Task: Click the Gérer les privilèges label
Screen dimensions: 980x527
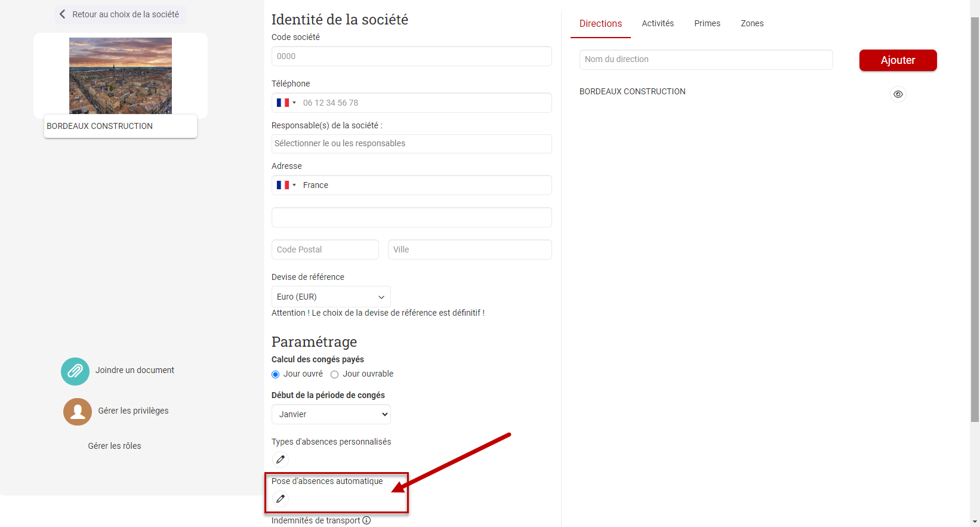Action: click(133, 411)
